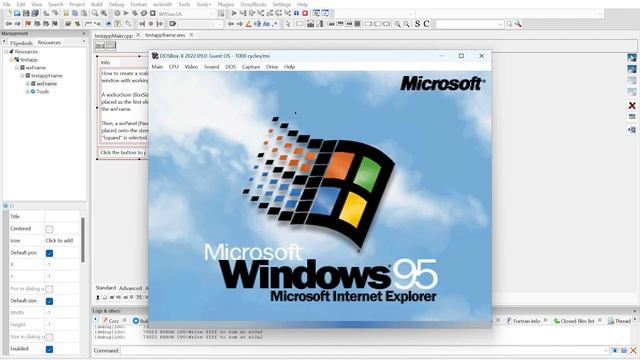Click the Save file toolbar icon
This screenshot has height=360, width=640.
coord(26,13)
